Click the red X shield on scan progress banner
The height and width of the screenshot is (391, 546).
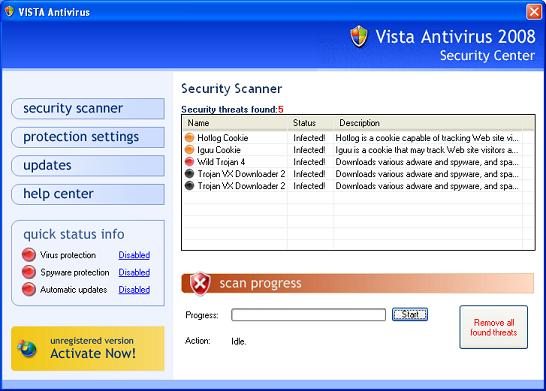(200, 283)
